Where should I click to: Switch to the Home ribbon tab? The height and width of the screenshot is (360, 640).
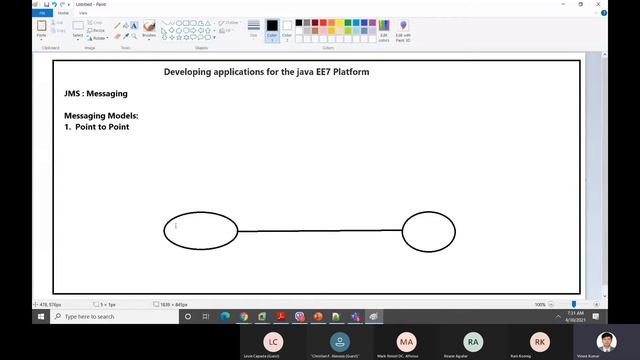[x=63, y=13]
